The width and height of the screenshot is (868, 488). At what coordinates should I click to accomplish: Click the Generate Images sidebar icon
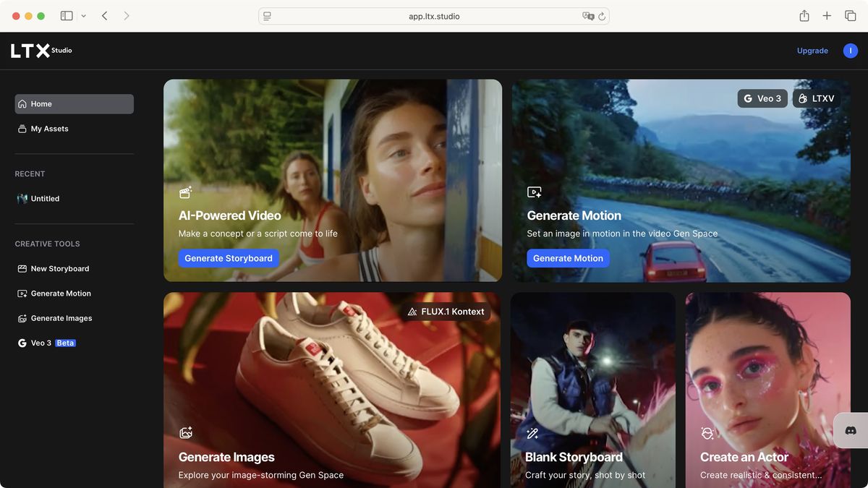click(22, 318)
